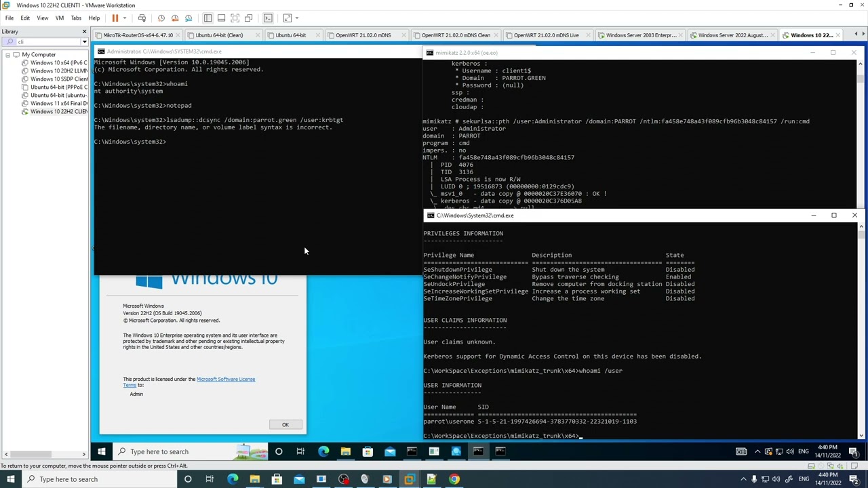Select Windows 10 20H2 LLMN VM in library

tap(58, 71)
